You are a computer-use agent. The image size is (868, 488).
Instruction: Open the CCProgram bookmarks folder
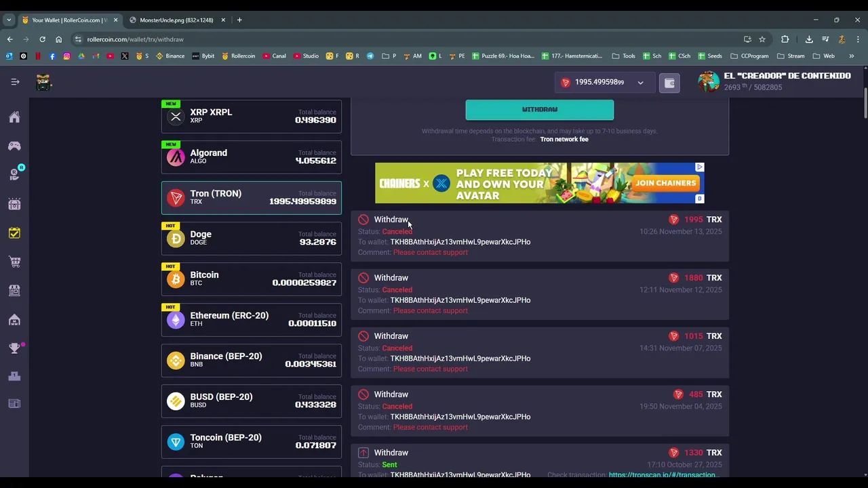tap(749, 56)
